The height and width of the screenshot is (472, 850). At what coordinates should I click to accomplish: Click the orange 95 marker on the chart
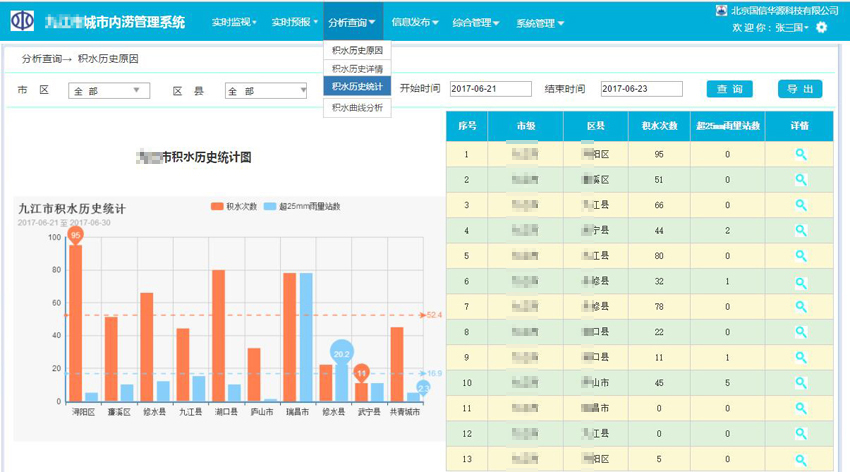coord(75,235)
